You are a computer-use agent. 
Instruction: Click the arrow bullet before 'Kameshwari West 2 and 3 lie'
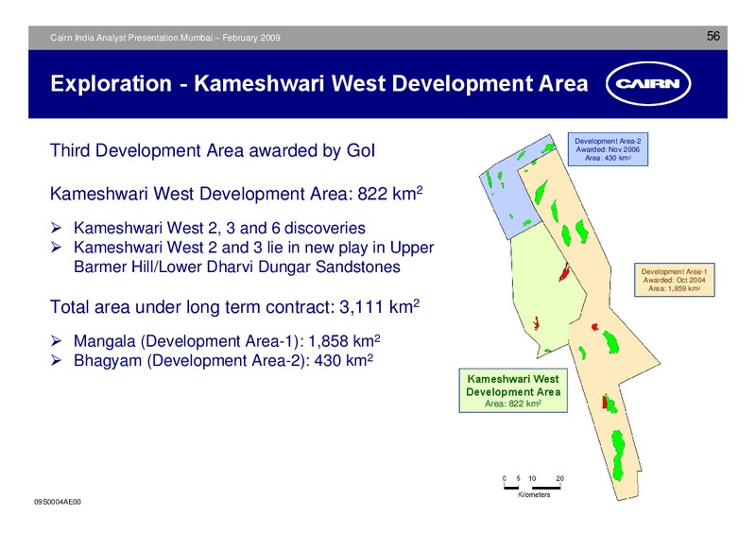point(57,248)
